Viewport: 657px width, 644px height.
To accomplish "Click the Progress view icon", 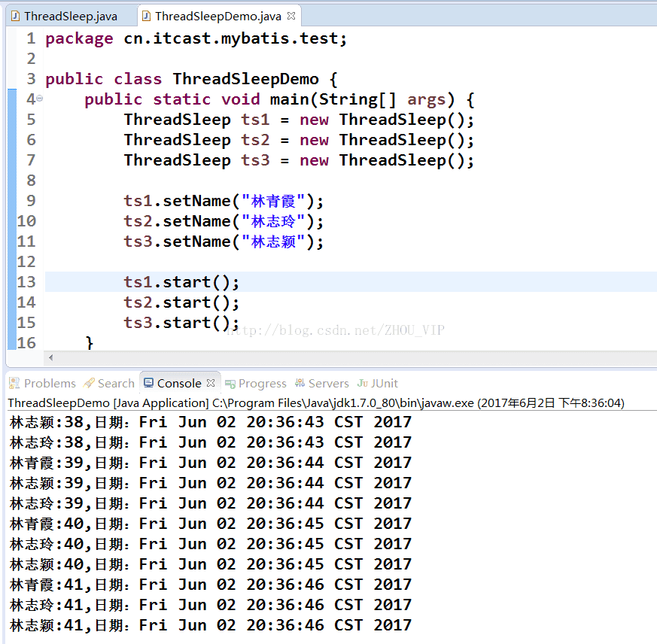I will click(x=230, y=383).
